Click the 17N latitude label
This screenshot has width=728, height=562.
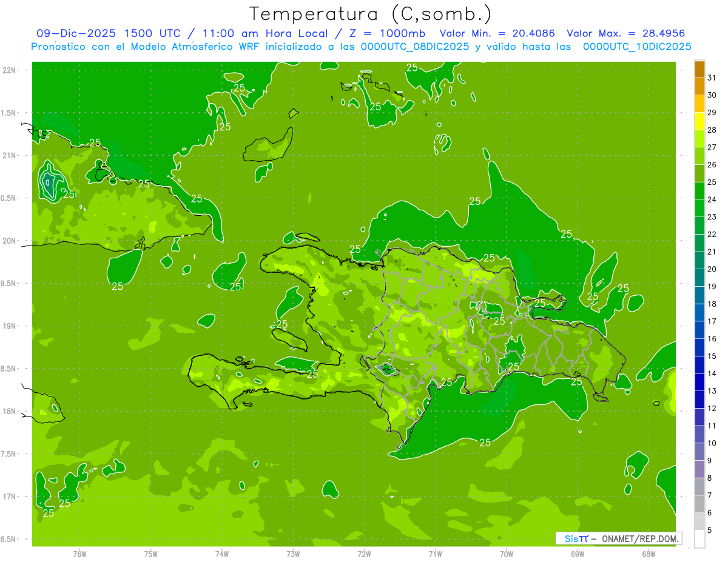click(10, 497)
